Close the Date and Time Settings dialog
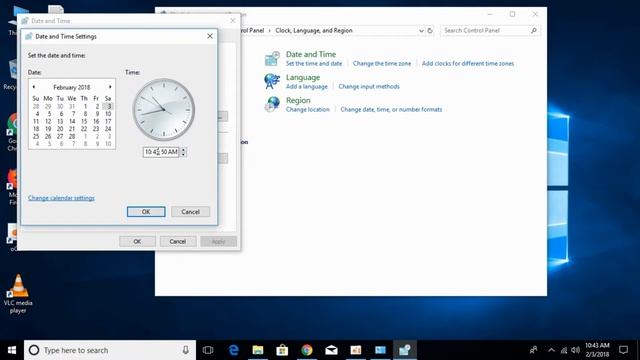Screen dimensions: 640x360 click(x=210, y=36)
